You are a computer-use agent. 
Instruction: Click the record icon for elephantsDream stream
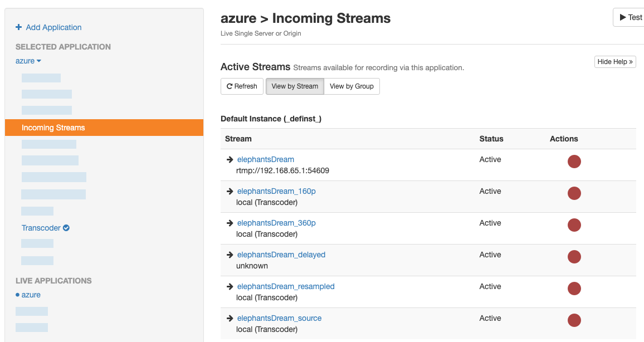pyautogui.click(x=574, y=162)
